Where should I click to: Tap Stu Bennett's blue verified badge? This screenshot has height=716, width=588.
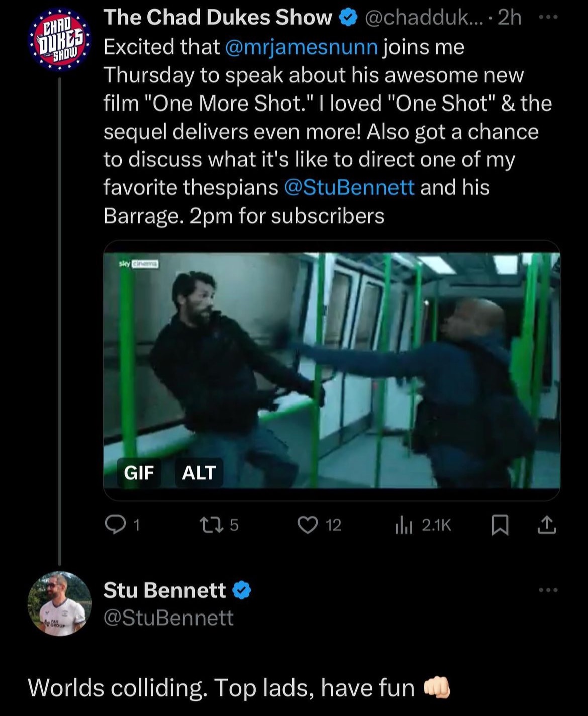(x=242, y=590)
